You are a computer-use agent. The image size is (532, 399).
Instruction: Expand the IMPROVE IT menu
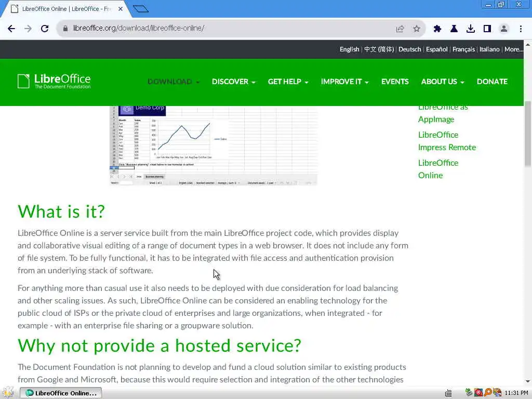pos(345,82)
